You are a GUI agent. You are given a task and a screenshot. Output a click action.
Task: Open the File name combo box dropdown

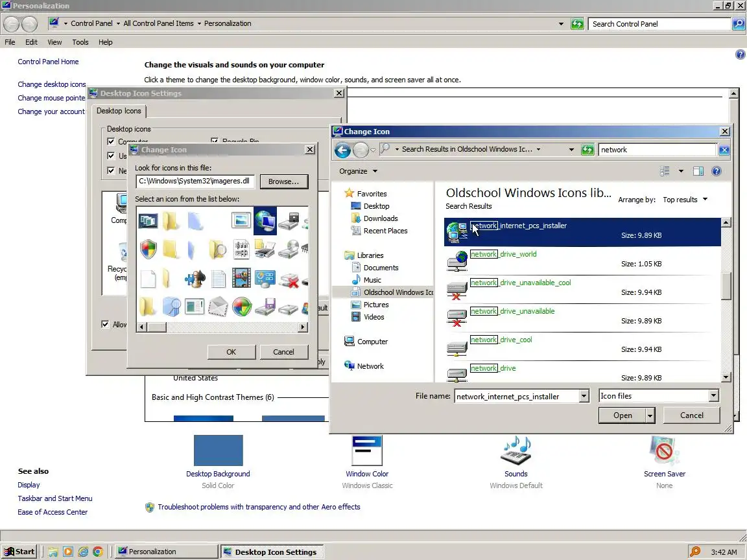click(x=584, y=396)
